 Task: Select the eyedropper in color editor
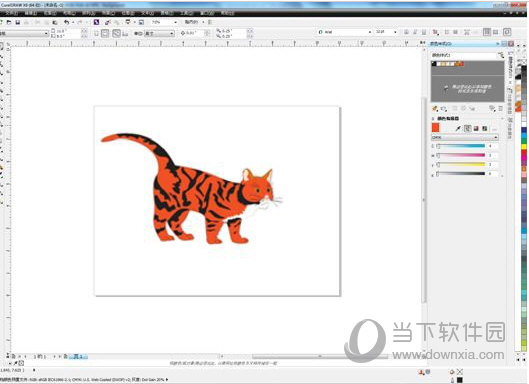point(458,129)
